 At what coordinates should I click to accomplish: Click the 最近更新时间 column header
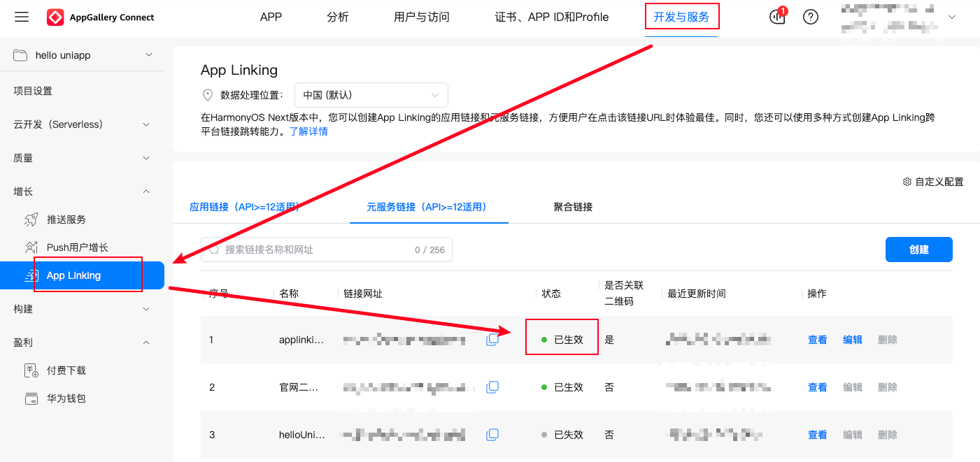click(697, 294)
